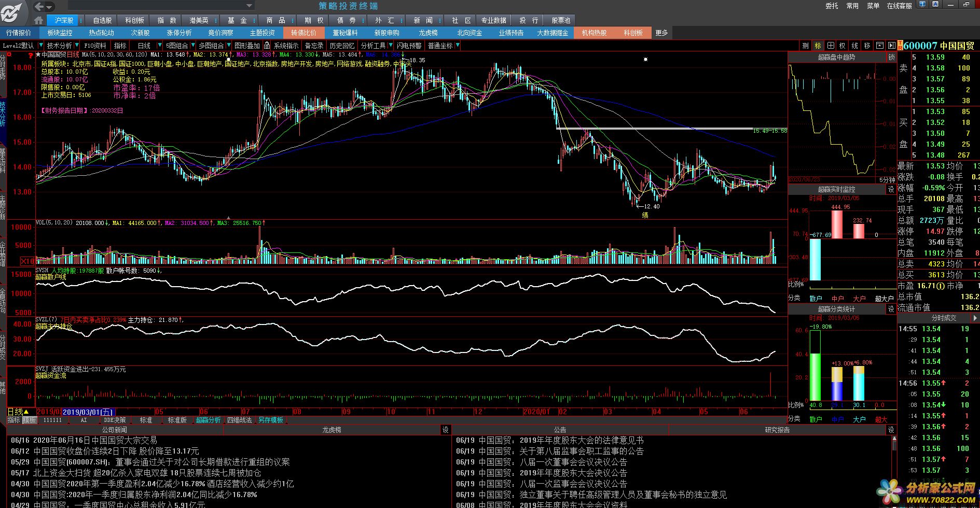Expand the 分析工具 dropdown arrow
This screenshot has height=508, width=980.
point(391,46)
